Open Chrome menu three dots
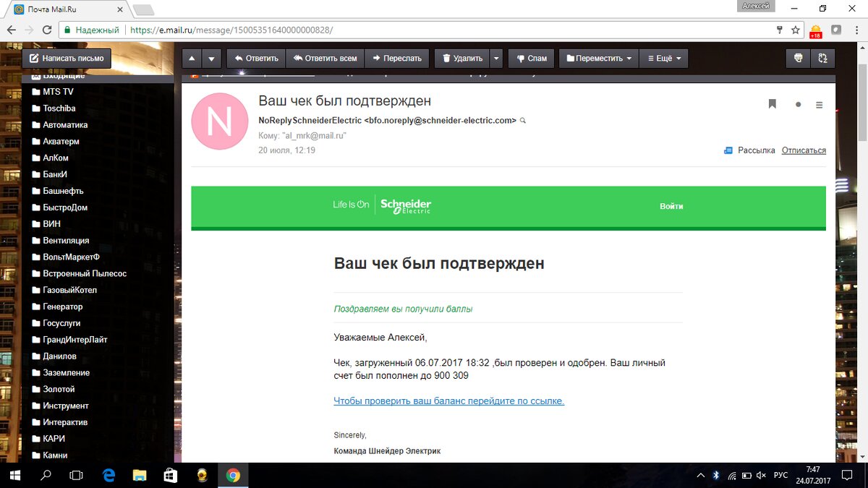This screenshot has height=488, width=868. [x=856, y=30]
